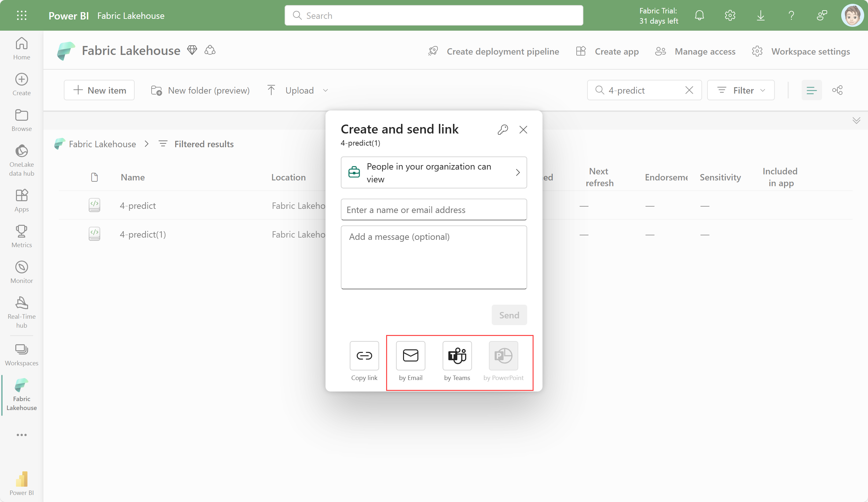Click the optional message text area
868x502 pixels.
point(434,257)
